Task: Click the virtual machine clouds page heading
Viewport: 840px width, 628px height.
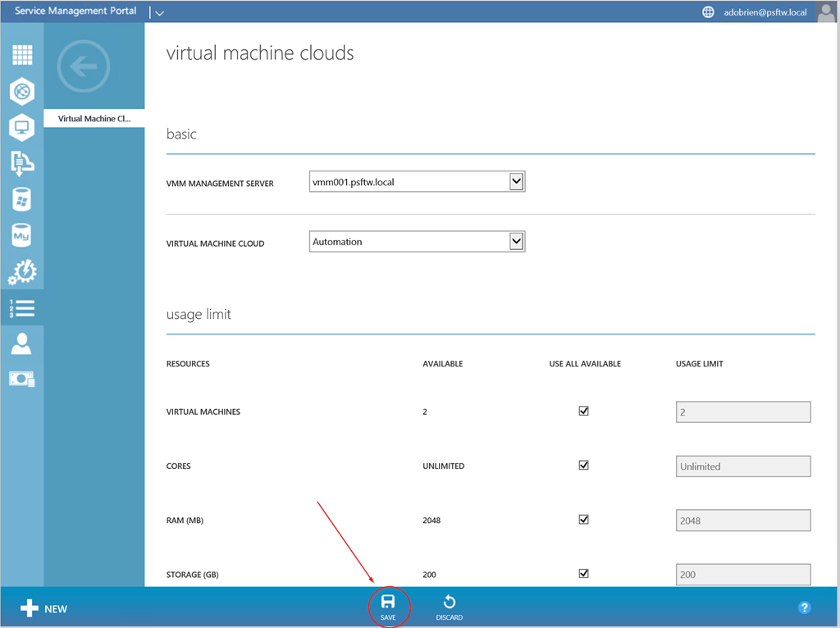Action: (x=260, y=53)
